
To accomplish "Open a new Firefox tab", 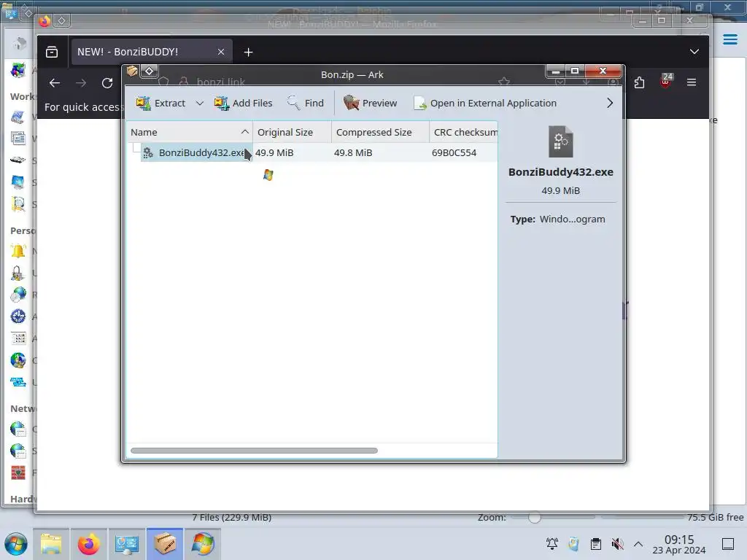I will pyautogui.click(x=248, y=52).
